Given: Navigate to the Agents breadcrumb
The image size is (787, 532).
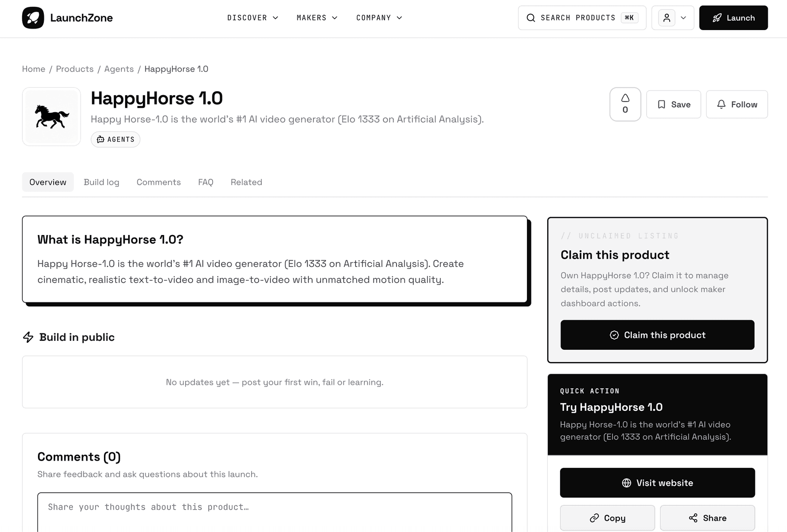Looking at the screenshot, I should (119, 69).
